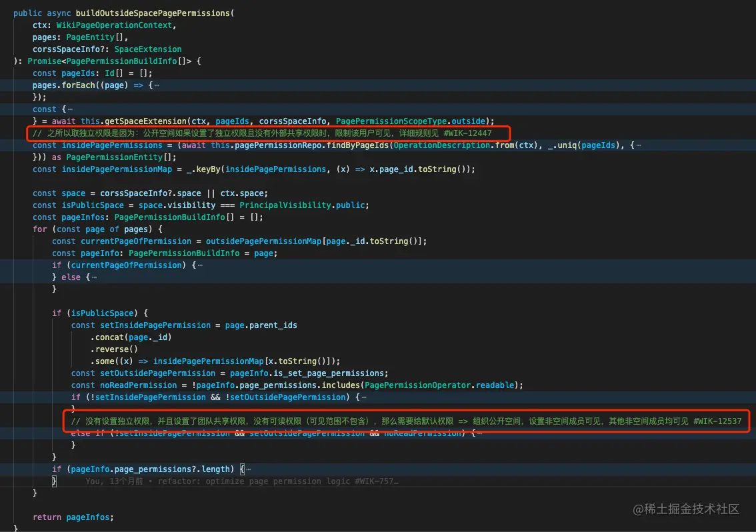Image resolution: width=756 pixels, height=532 pixels.
Task: Expand folded 'else if' block with noReadPermission
Action: click(479, 433)
